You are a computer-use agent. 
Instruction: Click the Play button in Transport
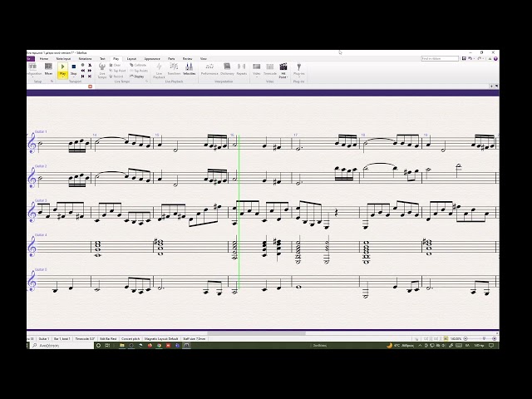63,70
